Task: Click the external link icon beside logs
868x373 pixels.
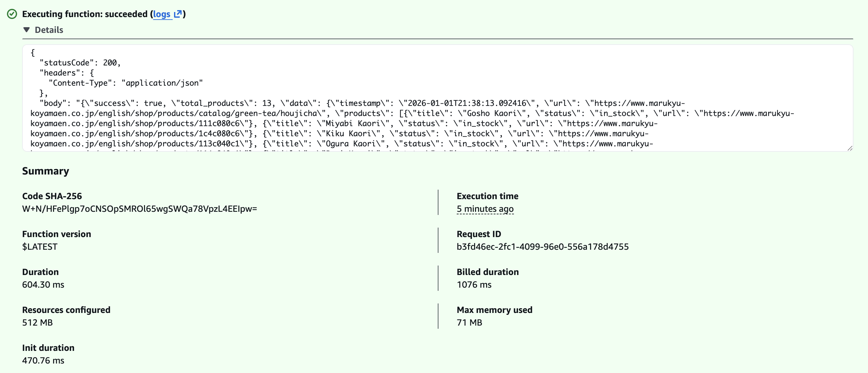Action: coord(178,14)
